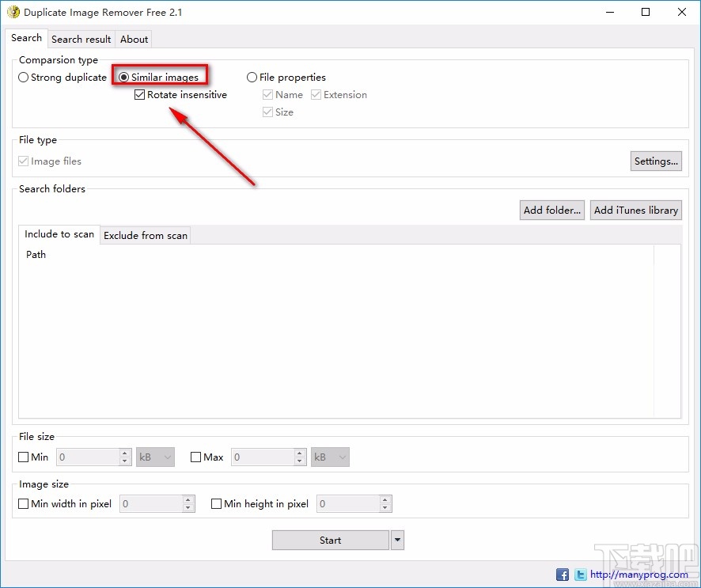
Task: Enable the Min file size checkbox
Action: (23, 457)
